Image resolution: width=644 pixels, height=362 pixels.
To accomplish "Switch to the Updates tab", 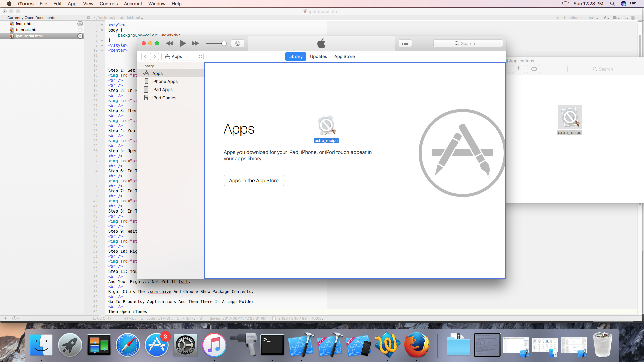I will [x=318, y=56].
